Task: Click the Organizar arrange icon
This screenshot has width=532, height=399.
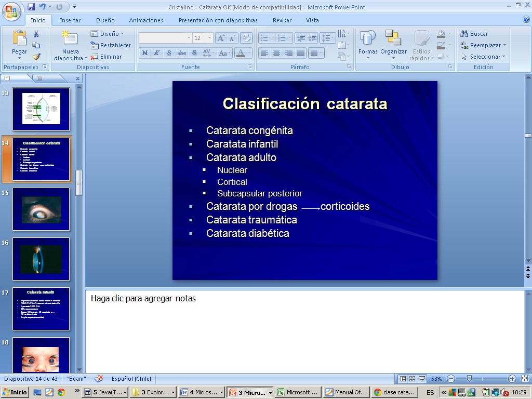Action: [x=393, y=44]
